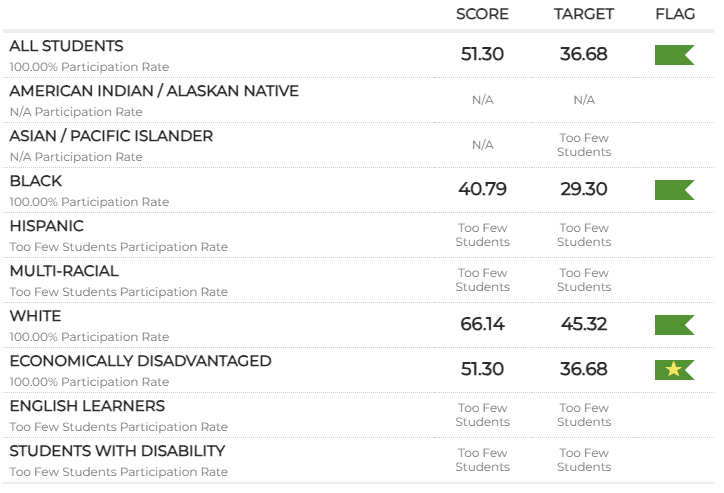Select the Asian / Pacific Islander row
724x493 pixels.
[x=111, y=136]
